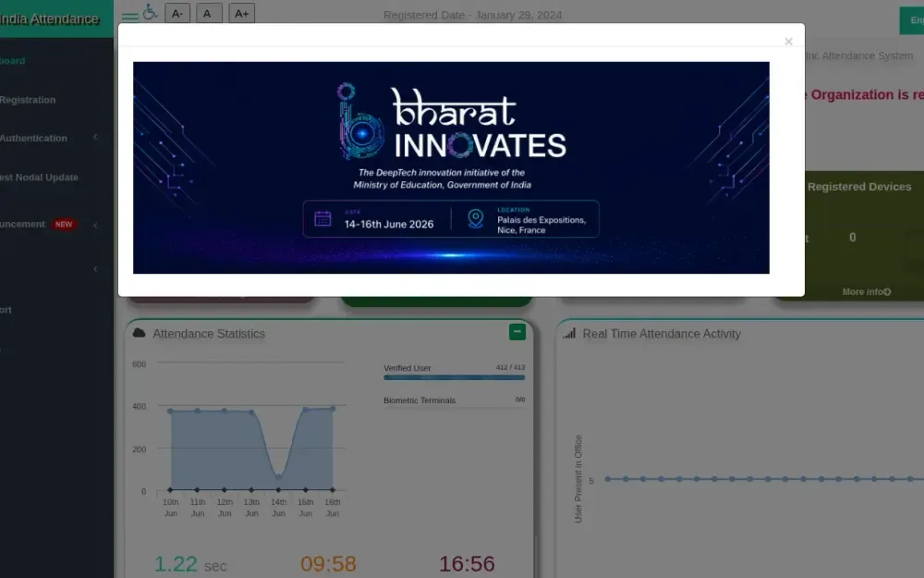Expand the Announcement submenu chevron

coord(95,225)
